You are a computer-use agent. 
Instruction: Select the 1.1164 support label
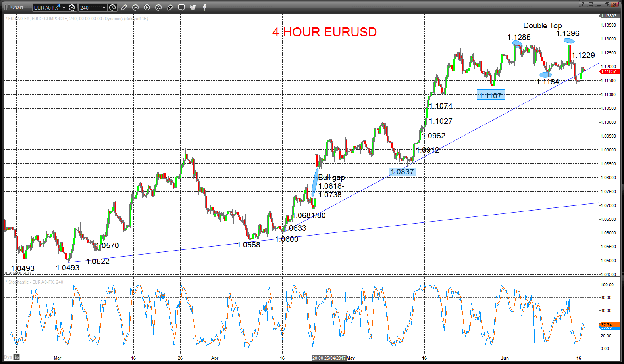coord(547,82)
